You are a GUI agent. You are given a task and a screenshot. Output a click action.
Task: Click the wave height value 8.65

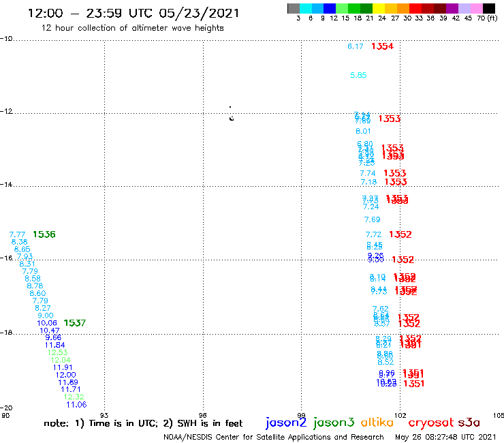22,249
